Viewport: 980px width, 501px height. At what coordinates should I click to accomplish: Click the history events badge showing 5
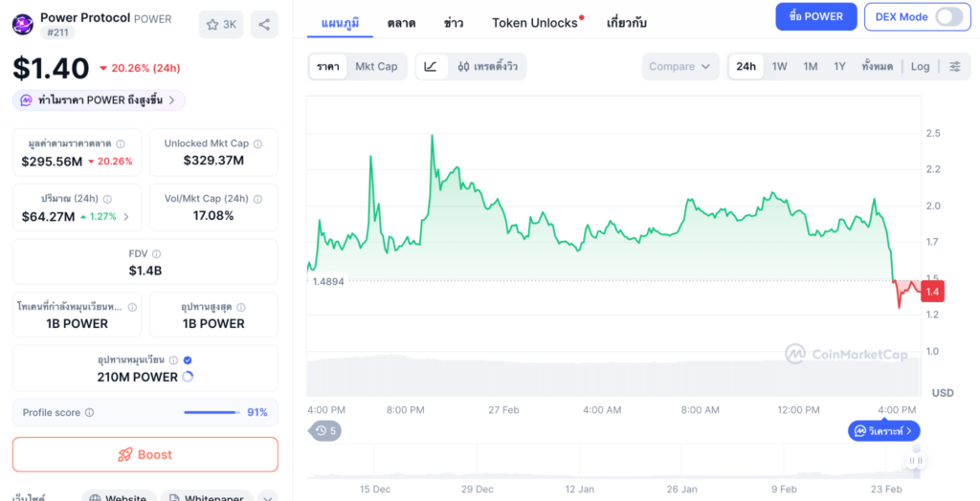coord(325,430)
